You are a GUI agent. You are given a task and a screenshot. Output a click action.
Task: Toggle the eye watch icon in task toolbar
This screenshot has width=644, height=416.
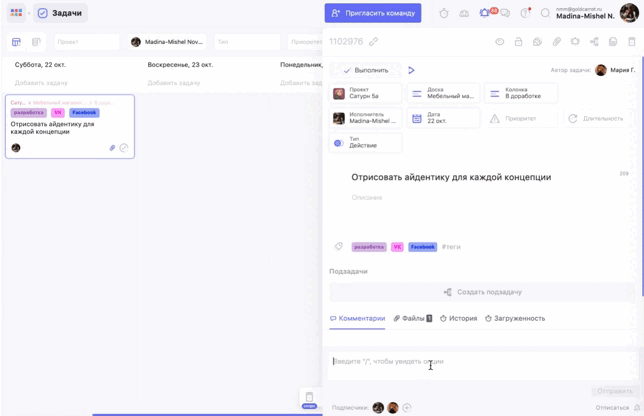[499, 42]
